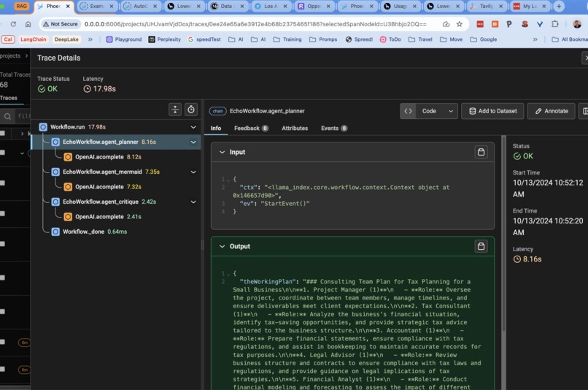The width and height of the screenshot is (588, 390).
Task: Open the ToDo bookmark
Action: [390, 39]
